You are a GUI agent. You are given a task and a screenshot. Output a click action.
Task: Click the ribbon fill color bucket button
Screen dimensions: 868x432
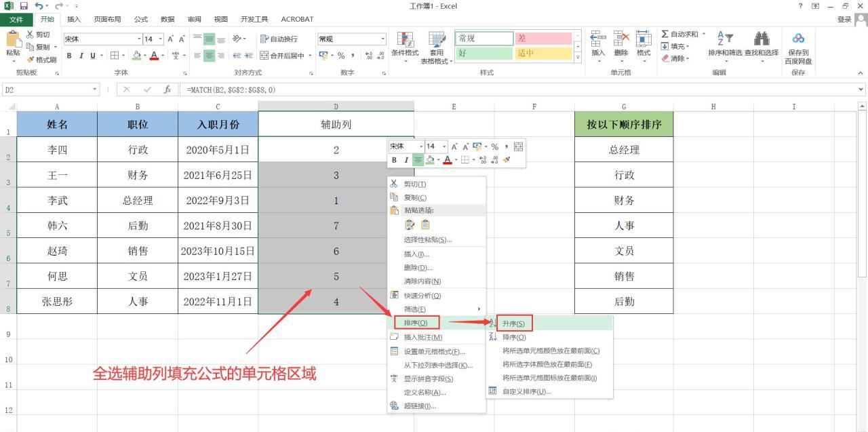coord(136,56)
